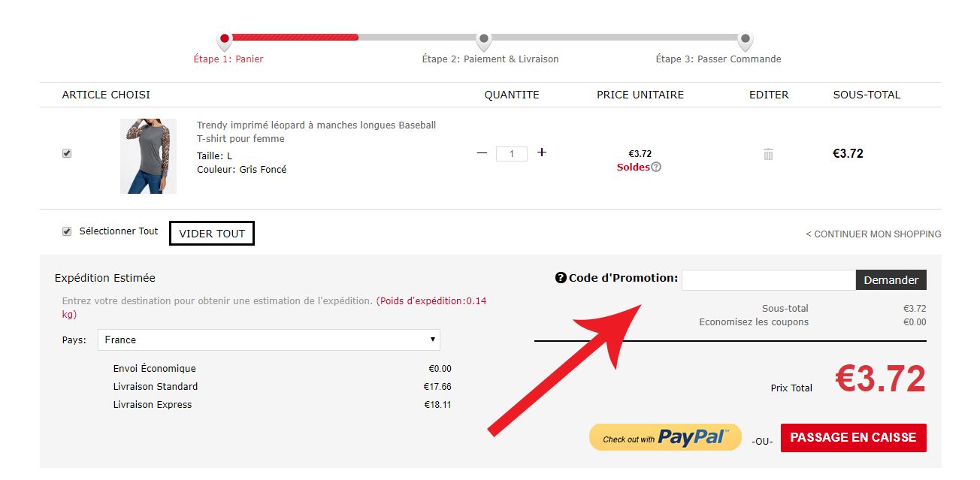Select the Étape 3 Passer Commande marker

(x=745, y=41)
